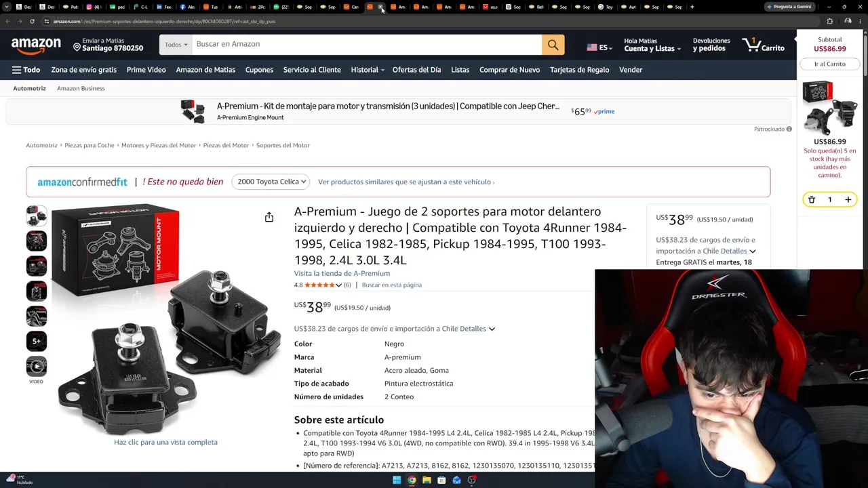Select the fifth product thumbnail image
The image size is (868, 488).
click(x=37, y=316)
